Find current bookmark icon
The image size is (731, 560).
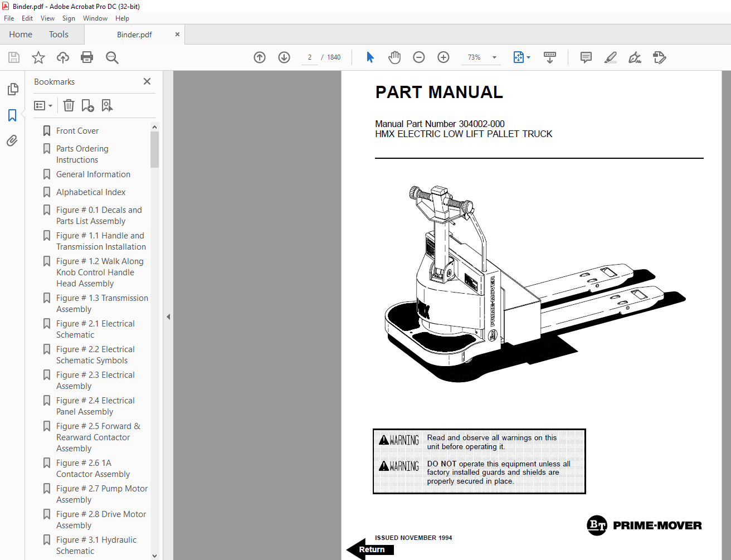(x=107, y=105)
